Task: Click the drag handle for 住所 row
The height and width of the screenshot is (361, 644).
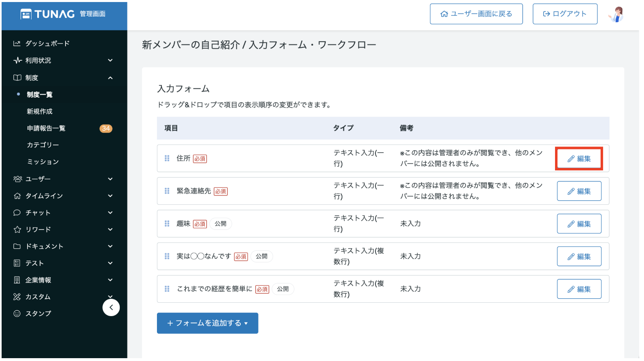Action: [x=167, y=158]
